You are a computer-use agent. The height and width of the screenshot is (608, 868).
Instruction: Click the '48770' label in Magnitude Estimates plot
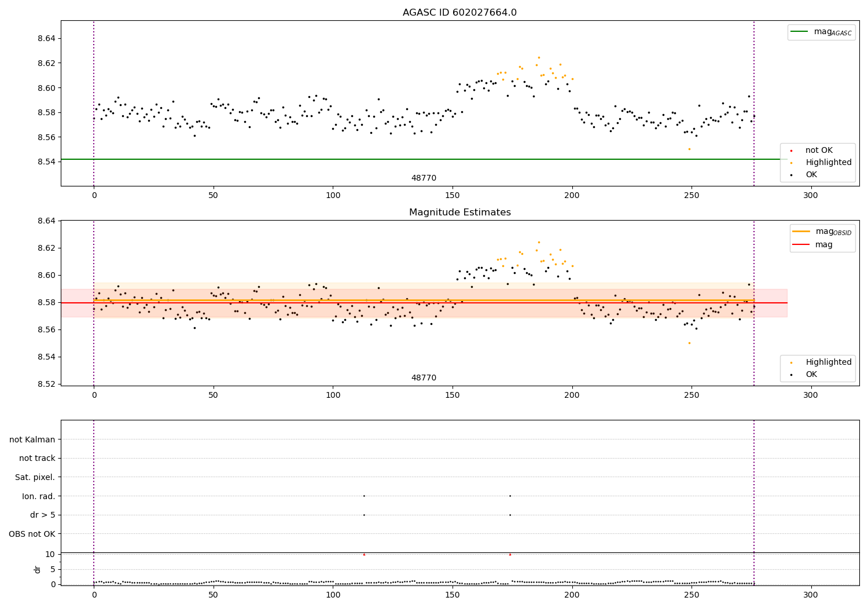pos(424,378)
